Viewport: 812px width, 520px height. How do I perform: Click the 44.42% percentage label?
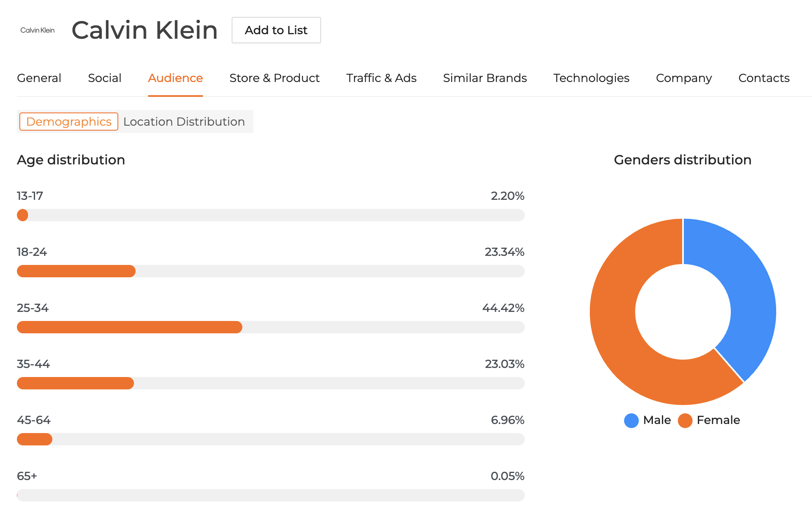(503, 308)
